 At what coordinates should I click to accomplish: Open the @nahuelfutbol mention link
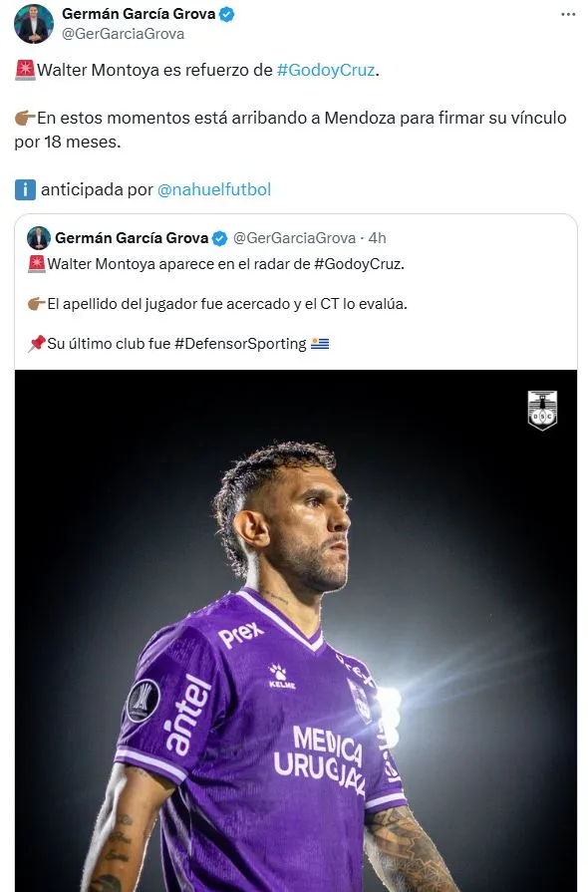[x=214, y=189]
